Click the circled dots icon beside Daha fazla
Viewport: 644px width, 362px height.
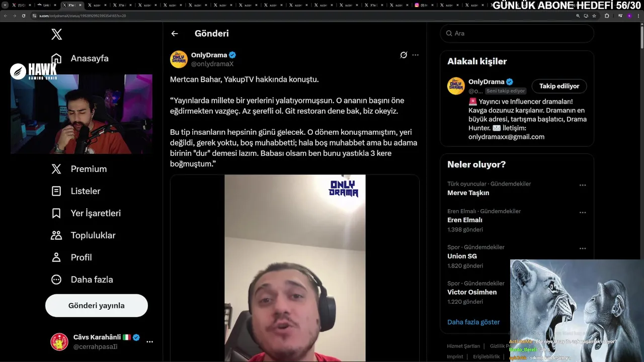[x=56, y=280]
